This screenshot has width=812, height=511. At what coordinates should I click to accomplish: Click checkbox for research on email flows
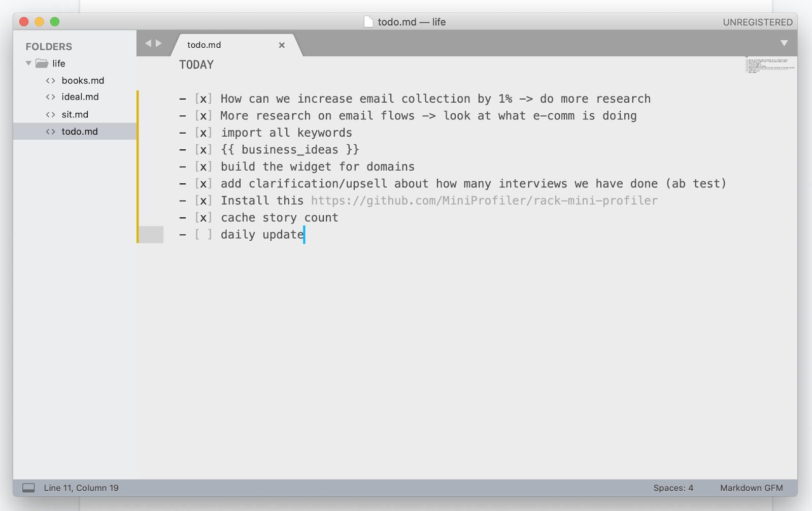point(203,116)
